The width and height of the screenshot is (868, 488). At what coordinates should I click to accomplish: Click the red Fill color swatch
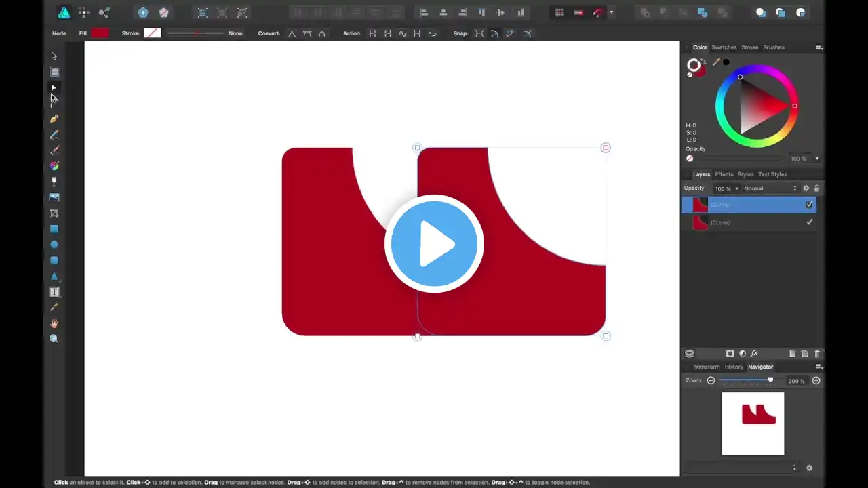tap(100, 33)
